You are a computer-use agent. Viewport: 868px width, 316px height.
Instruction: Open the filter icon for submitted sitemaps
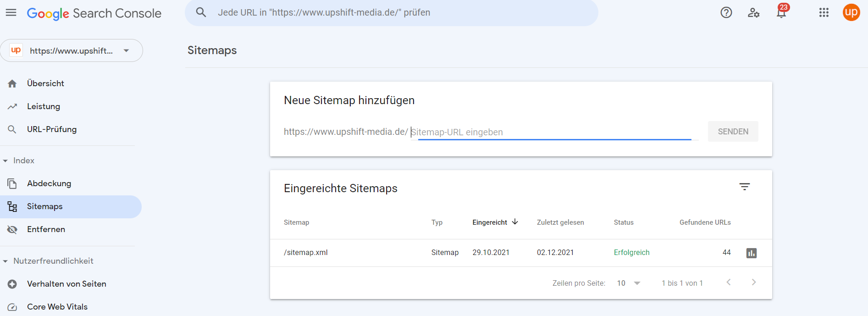pos(745,187)
